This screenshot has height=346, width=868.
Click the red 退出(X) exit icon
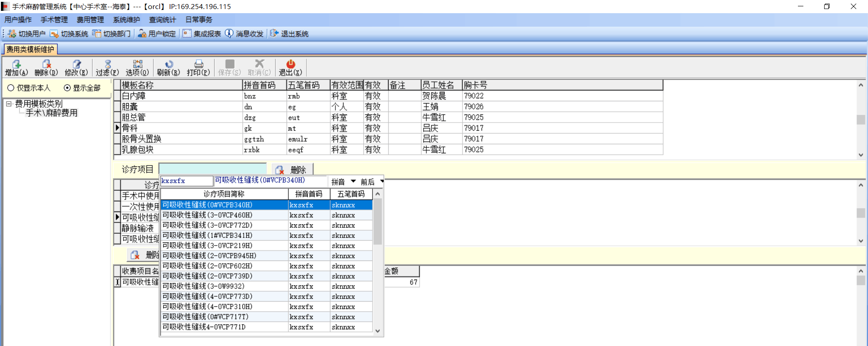click(x=291, y=64)
